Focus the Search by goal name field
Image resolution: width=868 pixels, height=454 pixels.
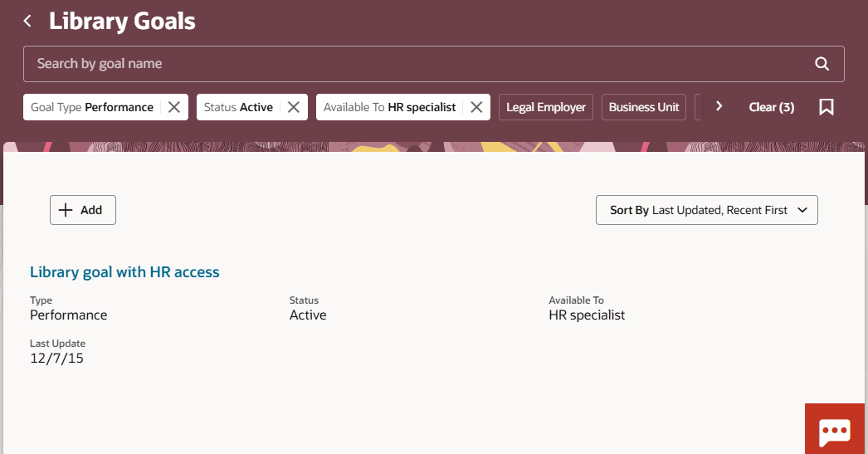point(433,64)
